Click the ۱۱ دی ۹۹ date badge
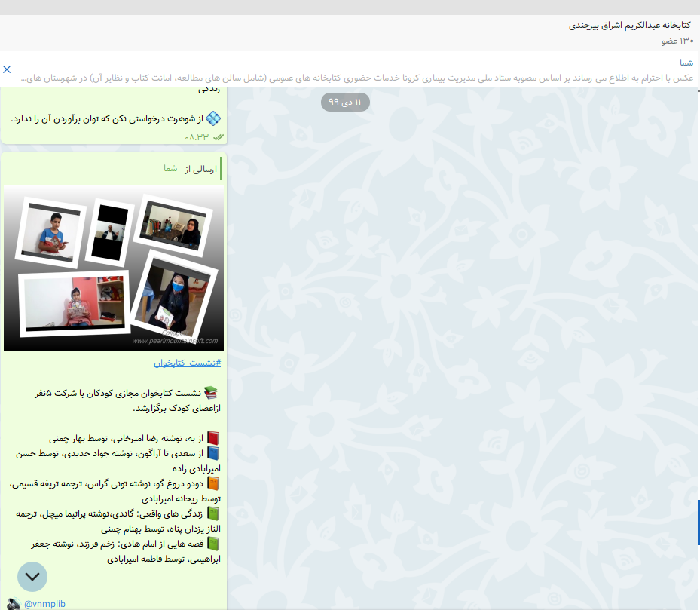700x610 pixels. click(x=345, y=103)
